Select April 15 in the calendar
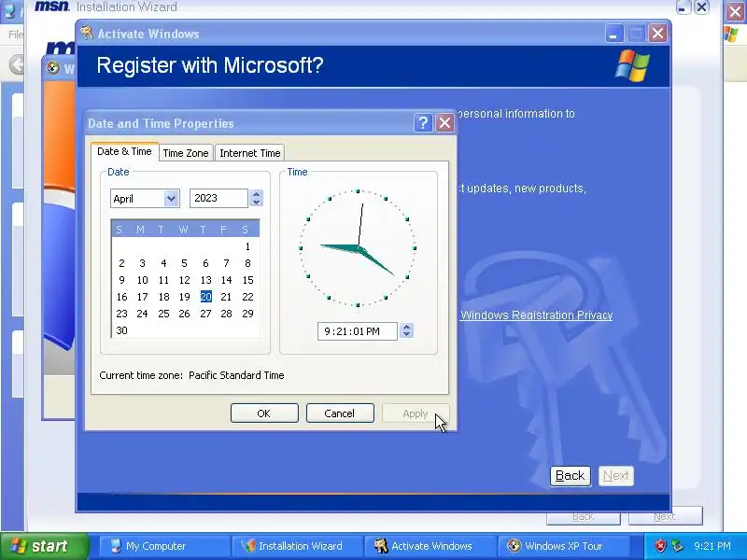 [247, 280]
